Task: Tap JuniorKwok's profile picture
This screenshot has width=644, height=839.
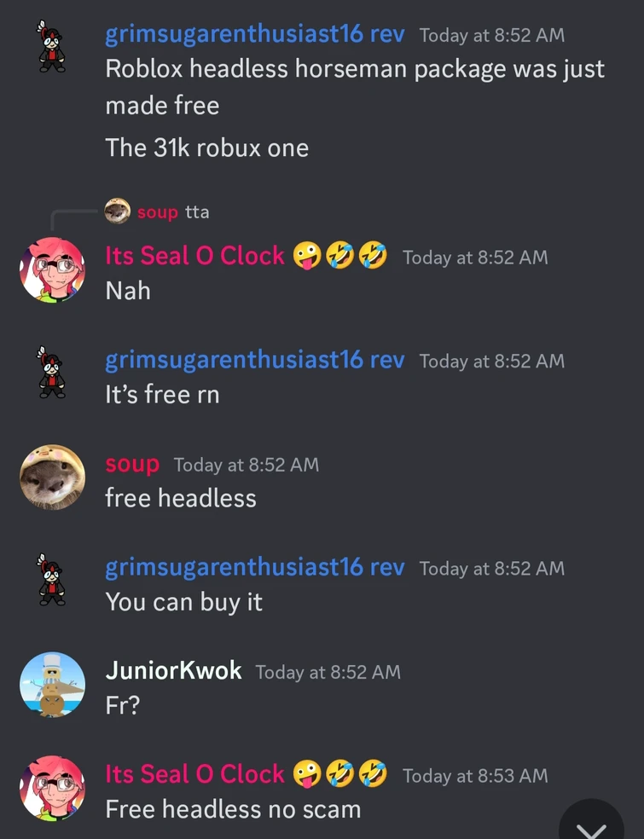Action: (x=52, y=685)
